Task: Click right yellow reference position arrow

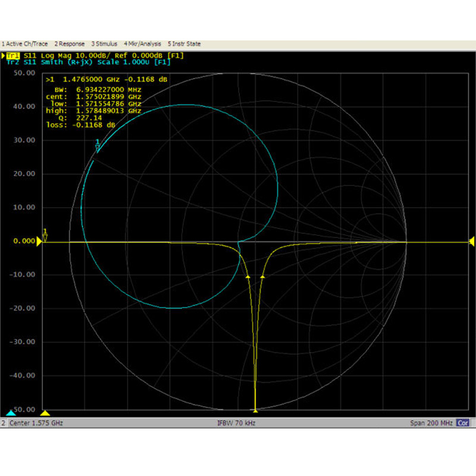Action: point(471,241)
